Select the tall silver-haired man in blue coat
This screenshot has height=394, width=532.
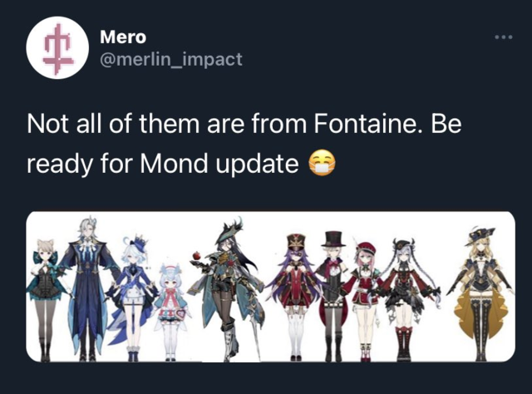point(88,288)
